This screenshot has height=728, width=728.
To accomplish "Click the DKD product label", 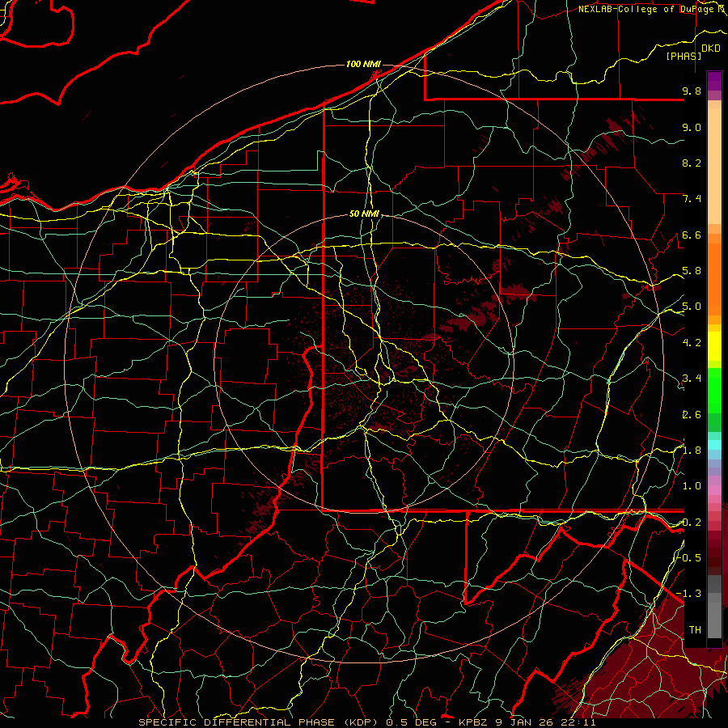I will [711, 49].
